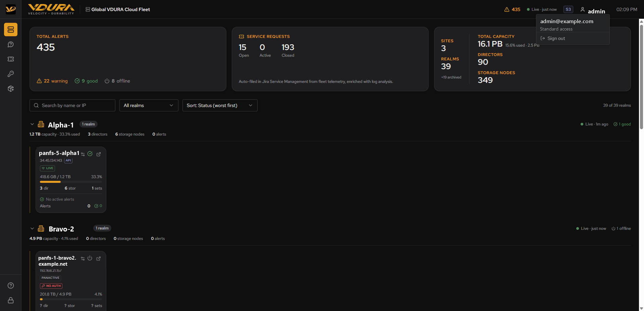Open settings sliders for panfs-1-bravo2
The width and height of the screenshot is (644, 311).
(x=83, y=259)
